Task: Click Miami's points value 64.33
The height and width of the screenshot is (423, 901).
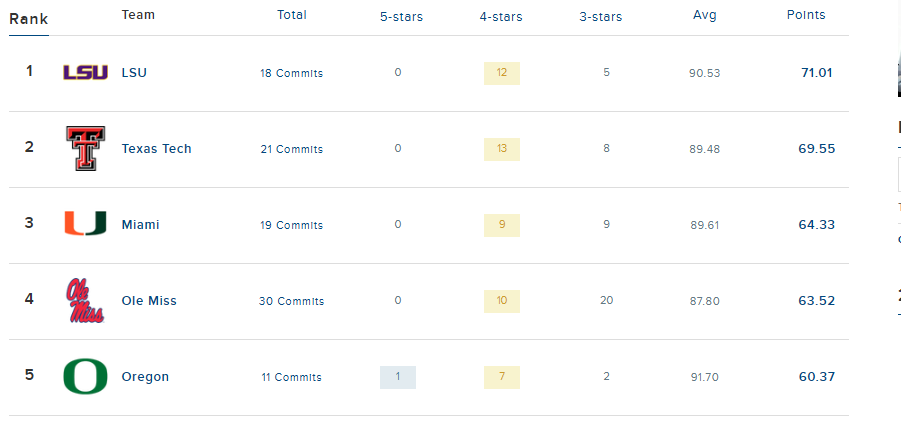Action: [x=817, y=225]
